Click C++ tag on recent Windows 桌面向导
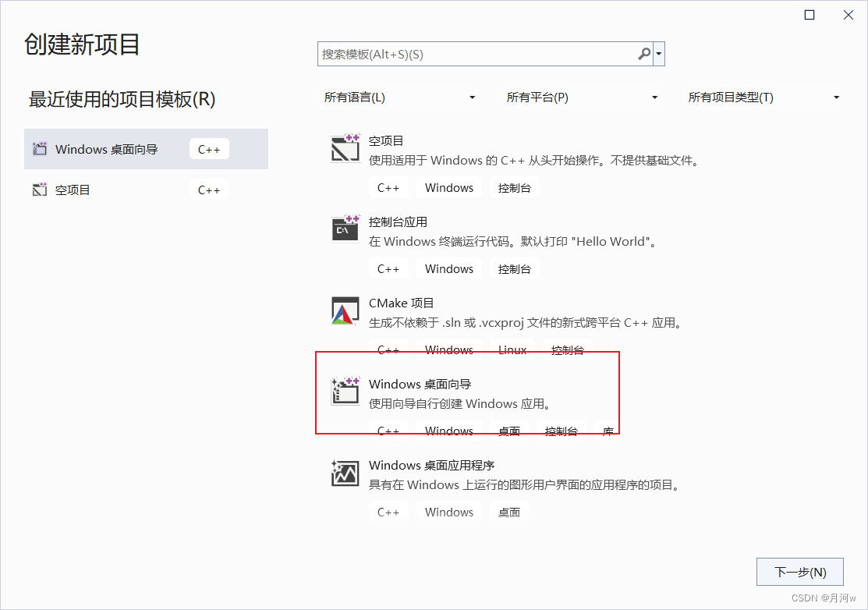 (209, 150)
